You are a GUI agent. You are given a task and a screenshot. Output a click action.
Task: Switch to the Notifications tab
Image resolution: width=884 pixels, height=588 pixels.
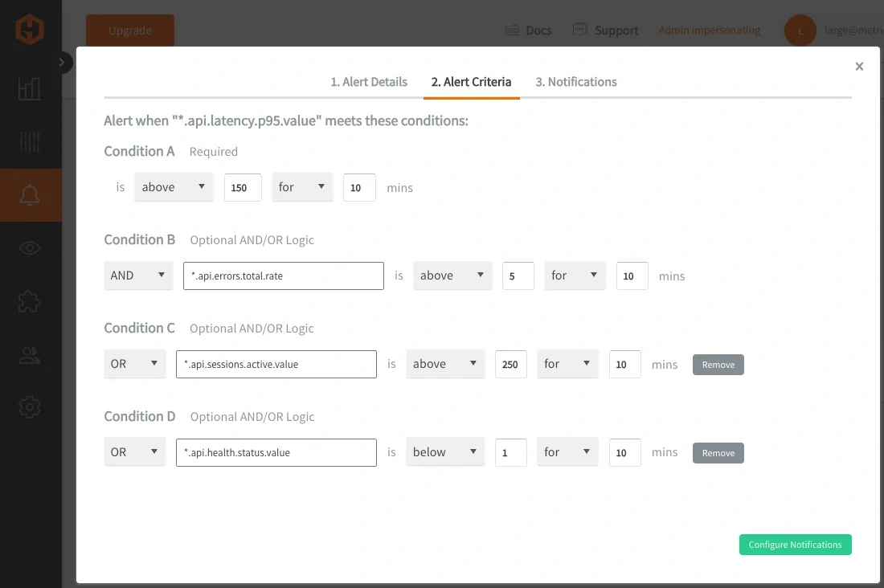point(575,81)
